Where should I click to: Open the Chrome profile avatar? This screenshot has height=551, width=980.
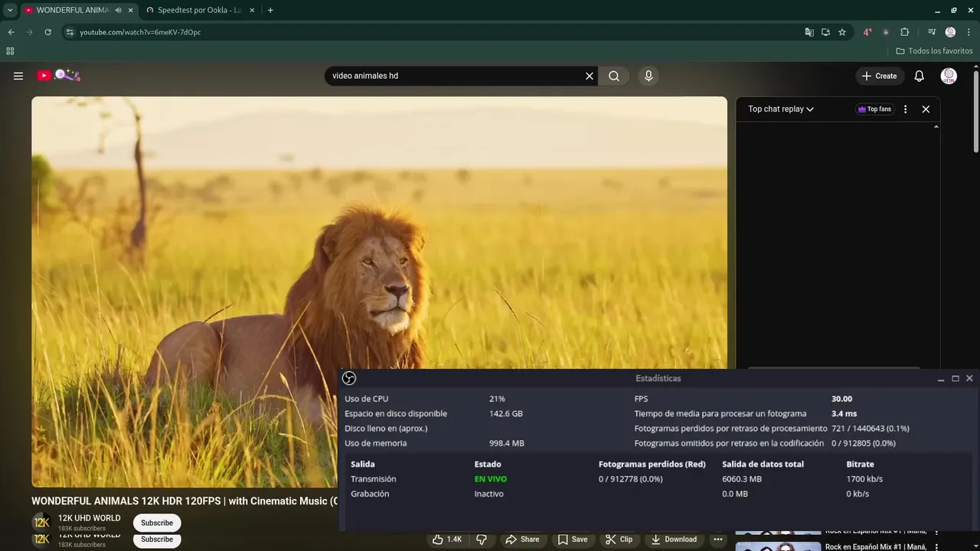(x=950, y=32)
